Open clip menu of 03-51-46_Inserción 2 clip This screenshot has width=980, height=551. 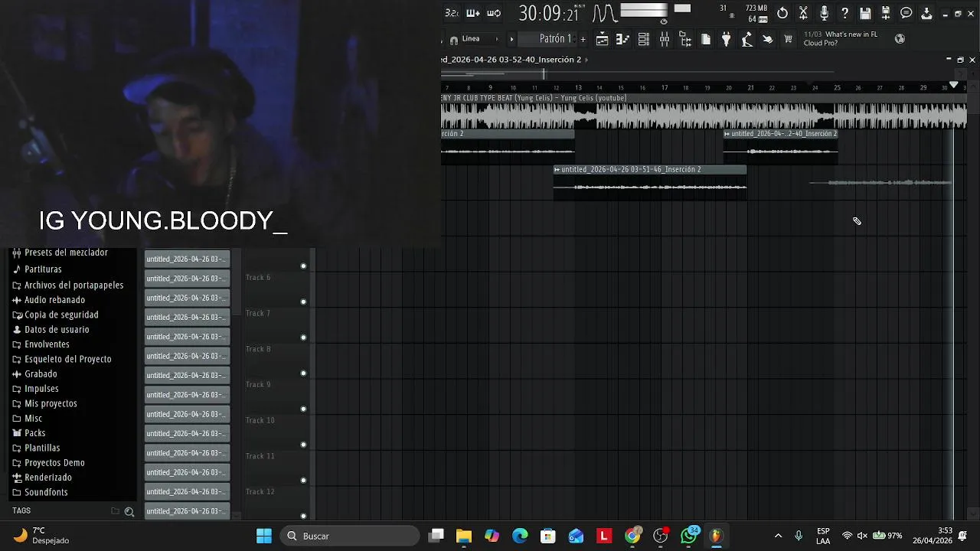[x=557, y=169]
